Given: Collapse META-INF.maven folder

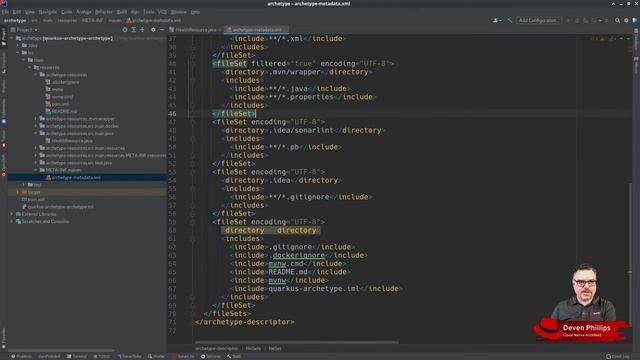Looking at the screenshot, I should 36,170.
